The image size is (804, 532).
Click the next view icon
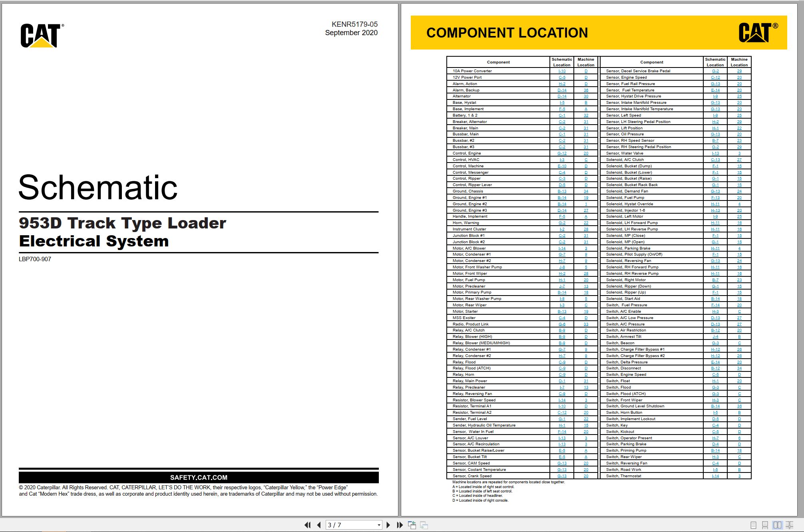point(424,525)
